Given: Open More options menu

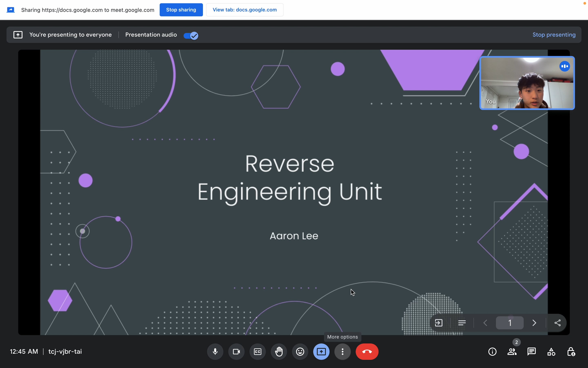Looking at the screenshot, I should coord(343,351).
